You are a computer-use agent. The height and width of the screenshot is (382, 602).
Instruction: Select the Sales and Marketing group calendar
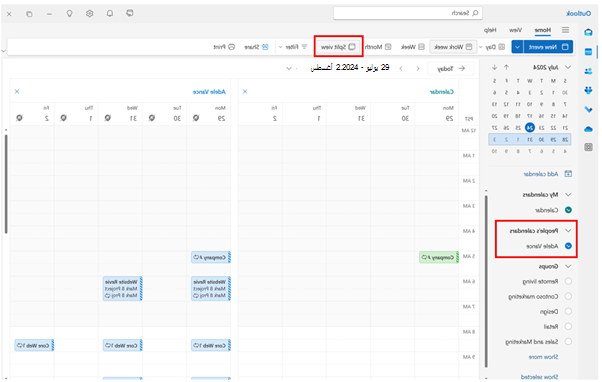click(x=568, y=341)
